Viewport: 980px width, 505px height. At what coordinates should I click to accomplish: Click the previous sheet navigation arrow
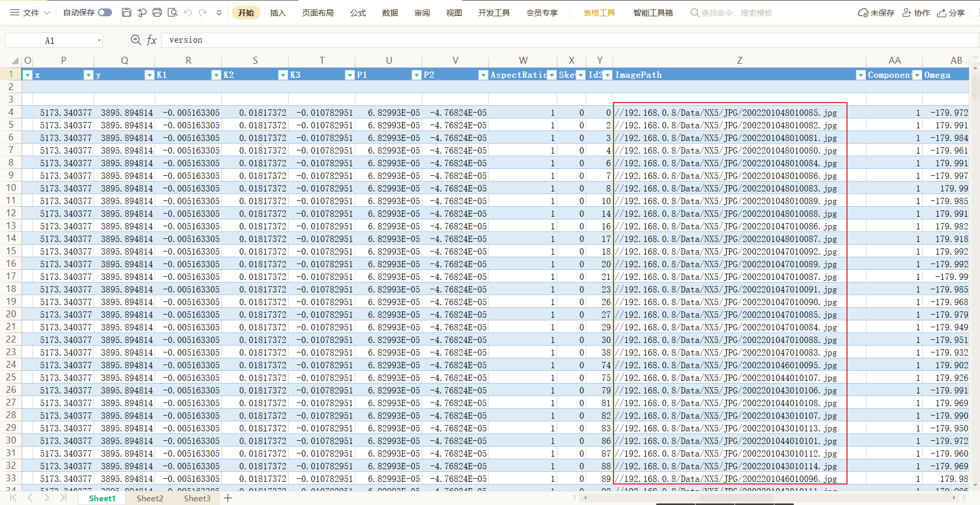[x=30, y=498]
